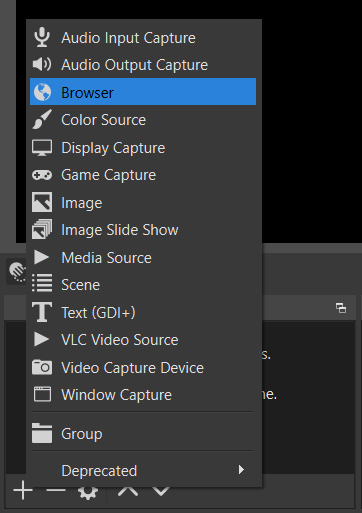
Task: Pick Game Capture from the source list
Action: (143, 175)
